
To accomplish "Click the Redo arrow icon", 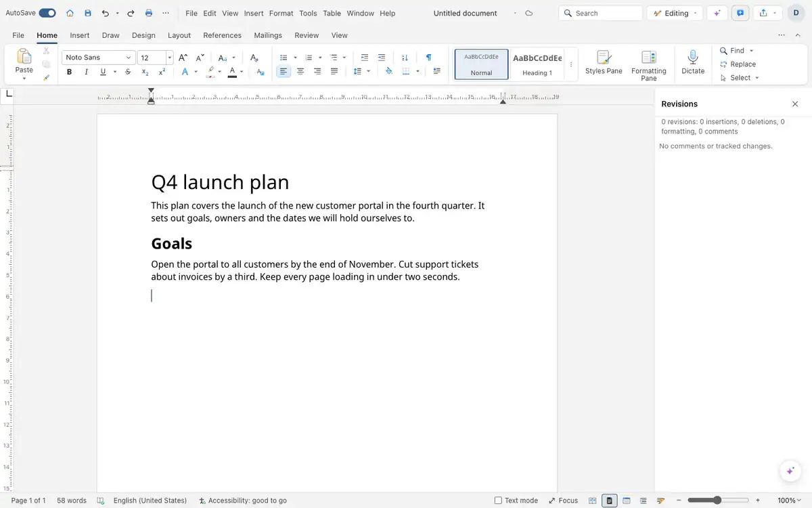I will point(131,13).
